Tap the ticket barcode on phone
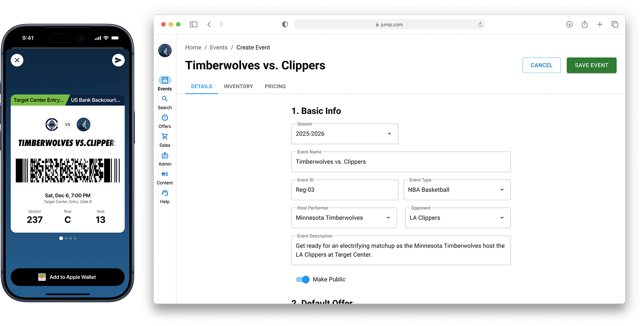644x326 pixels. 68,171
